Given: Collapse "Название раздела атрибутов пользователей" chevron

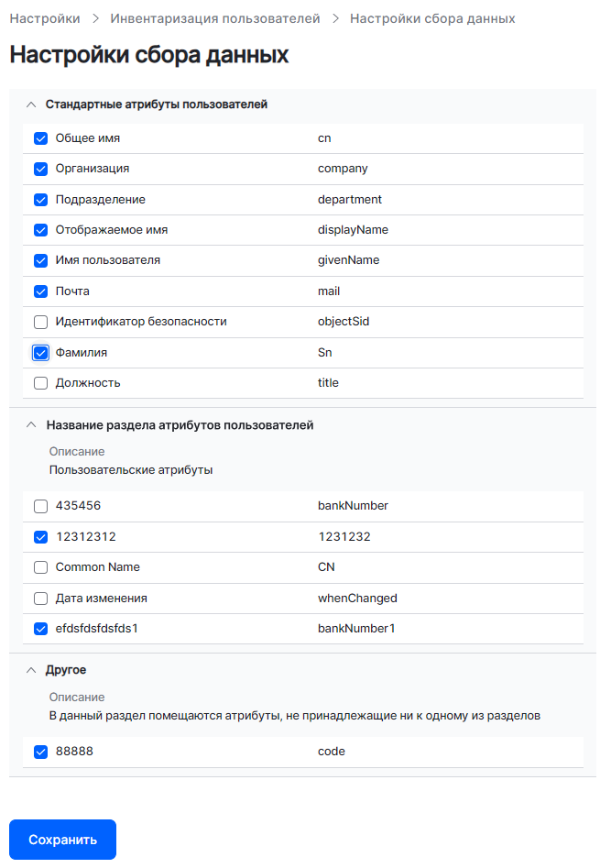Looking at the screenshot, I should [x=31, y=425].
